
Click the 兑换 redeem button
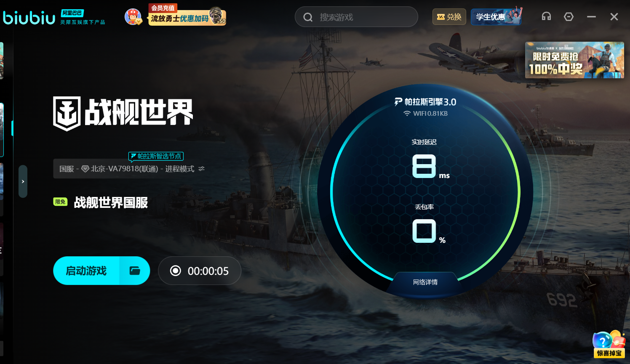click(449, 17)
